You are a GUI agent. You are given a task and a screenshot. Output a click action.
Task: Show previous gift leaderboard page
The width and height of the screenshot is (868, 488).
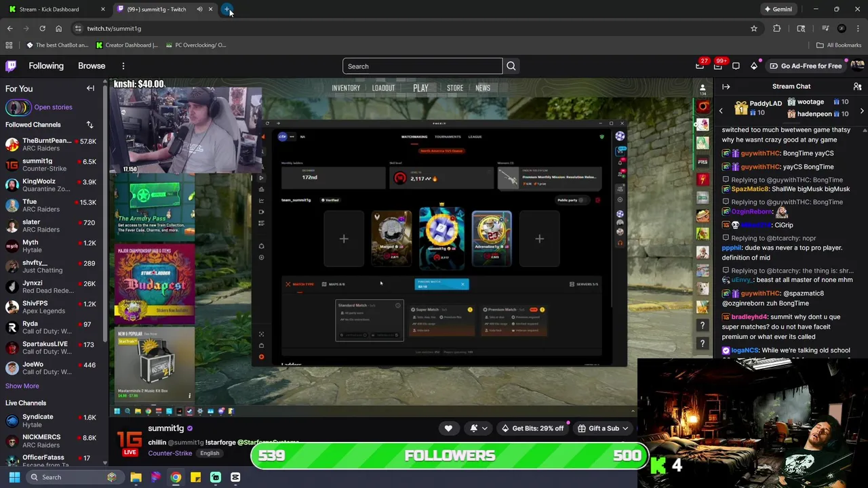tap(721, 111)
